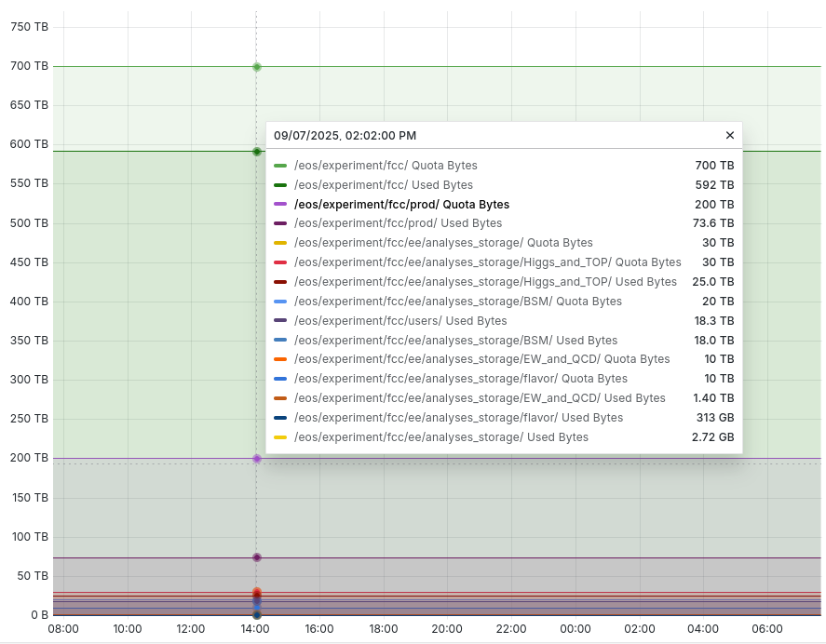The height and width of the screenshot is (644, 826).
Task: Select the /eos/experiment/fcc/prod/ Used Bytes series label
Action: (398, 223)
